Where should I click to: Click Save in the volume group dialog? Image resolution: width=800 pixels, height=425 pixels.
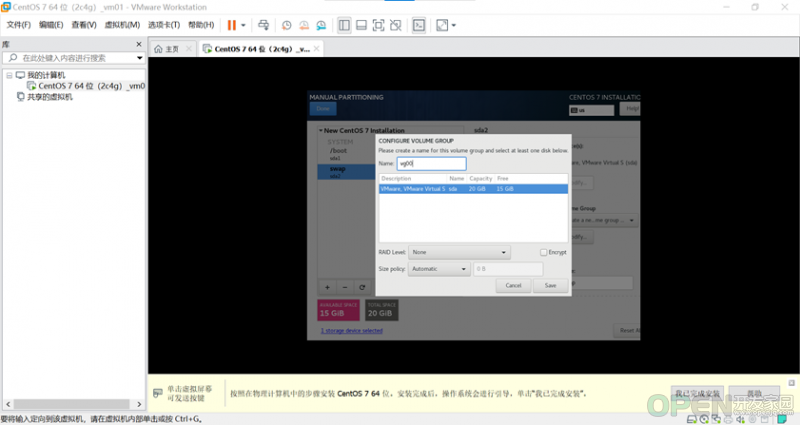click(x=551, y=285)
